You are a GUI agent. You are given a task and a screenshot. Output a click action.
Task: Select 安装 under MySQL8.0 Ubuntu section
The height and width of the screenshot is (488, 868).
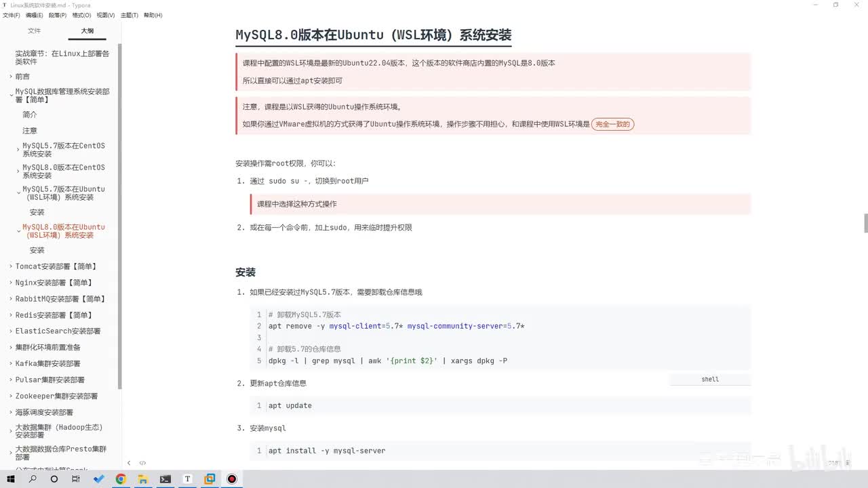pyautogui.click(x=37, y=250)
